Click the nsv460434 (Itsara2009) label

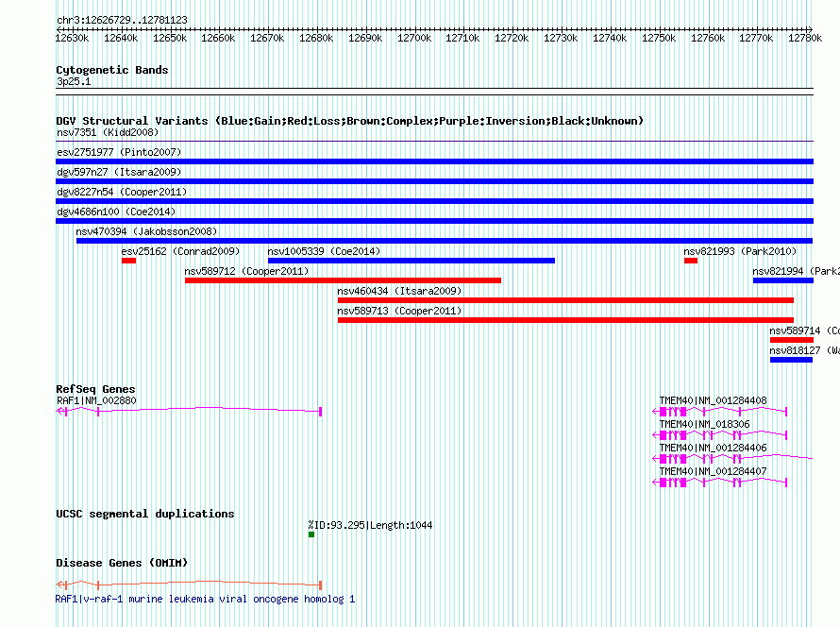point(399,291)
